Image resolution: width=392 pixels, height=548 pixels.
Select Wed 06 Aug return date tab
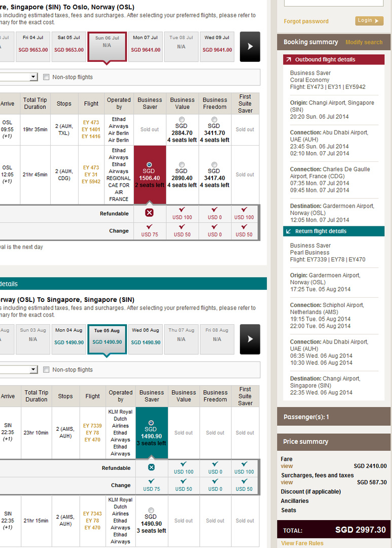point(146,336)
